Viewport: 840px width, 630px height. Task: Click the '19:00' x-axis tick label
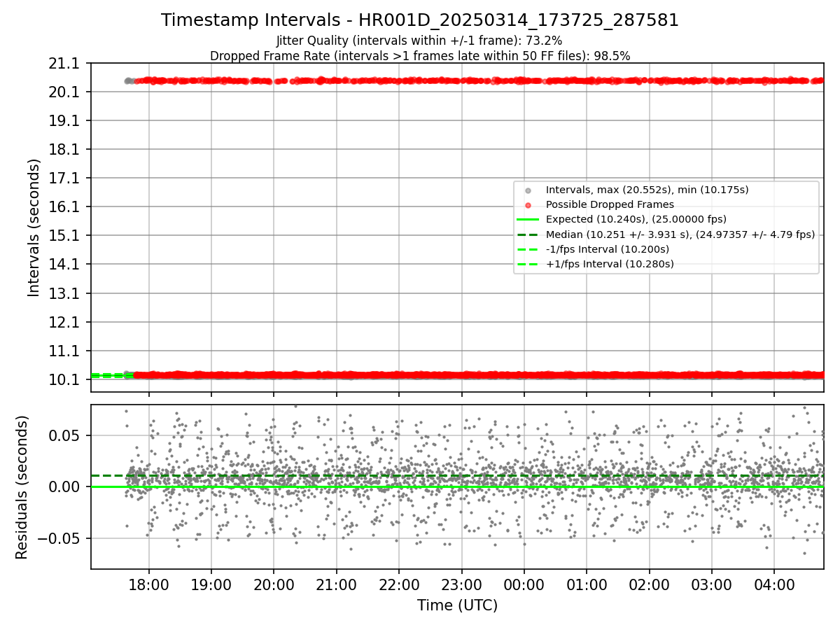coord(211,584)
